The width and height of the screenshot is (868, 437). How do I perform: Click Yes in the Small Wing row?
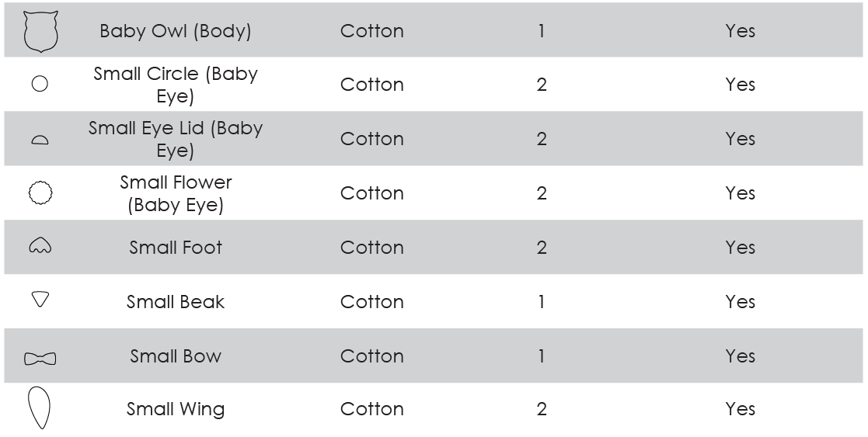coord(740,409)
